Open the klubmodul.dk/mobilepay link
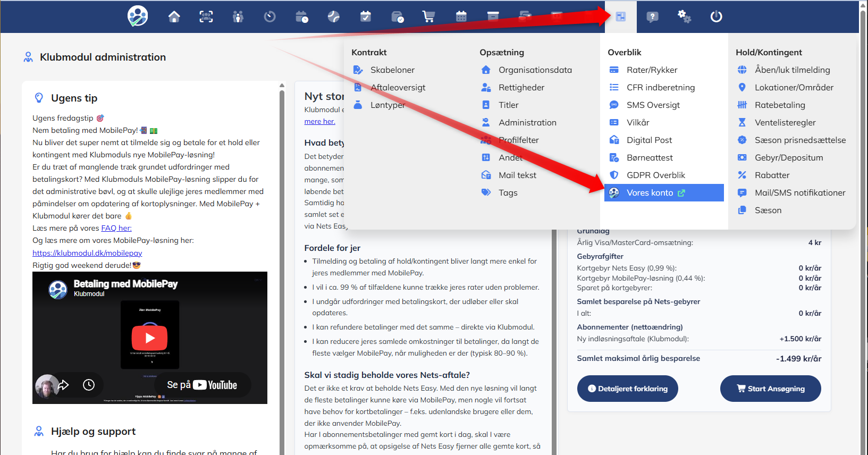 click(x=87, y=253)
